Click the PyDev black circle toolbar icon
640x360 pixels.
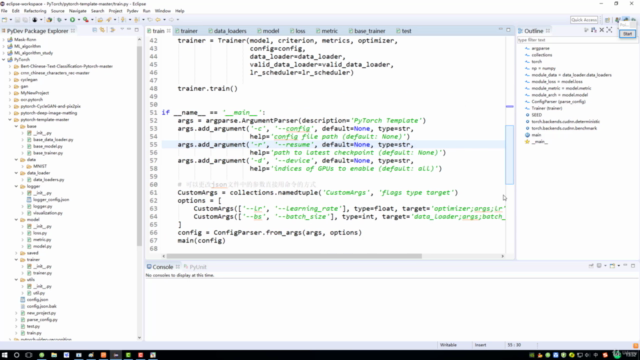coord(35,20)
